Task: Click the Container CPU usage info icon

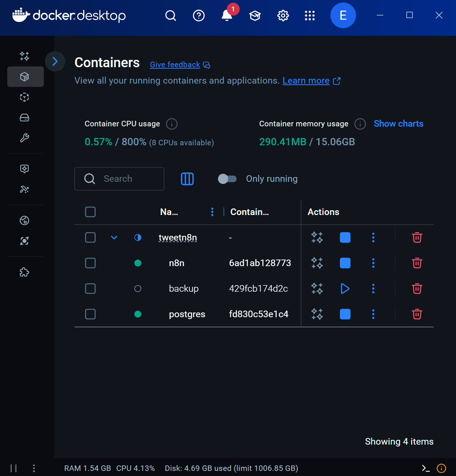Action: pyautogui.click(x=172, y=124)
